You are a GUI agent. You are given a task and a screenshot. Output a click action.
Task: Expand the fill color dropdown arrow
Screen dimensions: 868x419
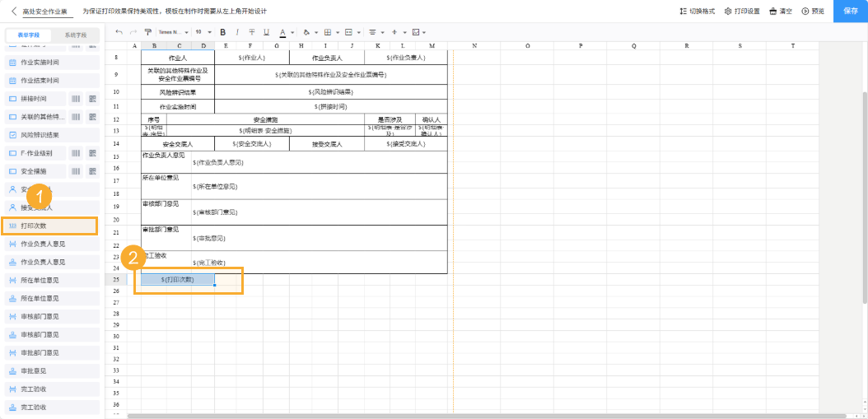tap(315, 32)
